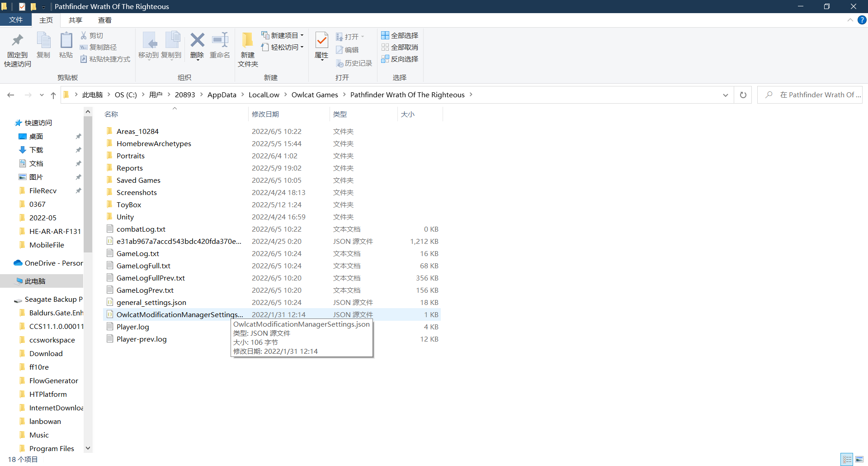Click the quick access properties checkmark icon in the title bar
Image resolution: width=868 pixels, height=466 pixels.
(x=22, y=6)
